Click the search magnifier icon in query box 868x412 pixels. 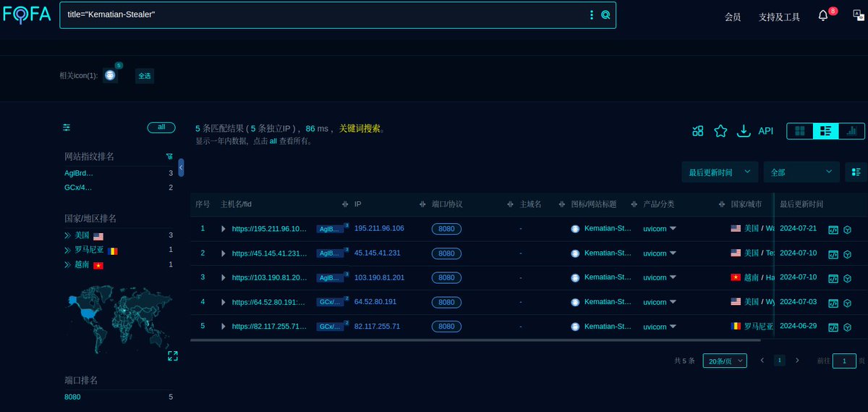[x=605, y=14]
